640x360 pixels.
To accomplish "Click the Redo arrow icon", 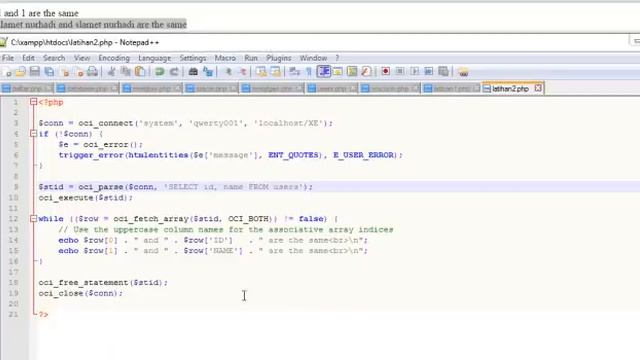I will click(x=174, y=72).
